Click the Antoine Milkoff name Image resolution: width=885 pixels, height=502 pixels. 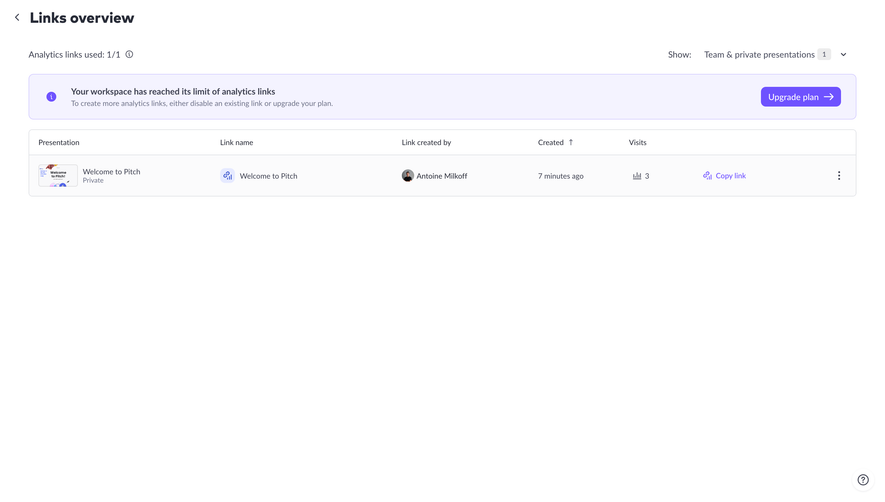(441, 176)
